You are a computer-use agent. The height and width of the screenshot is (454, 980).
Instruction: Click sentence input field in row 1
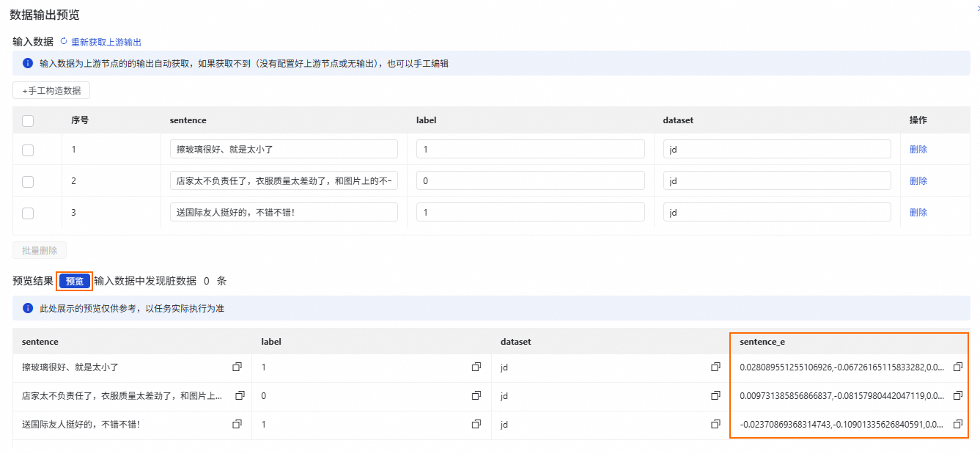(284, 150)
